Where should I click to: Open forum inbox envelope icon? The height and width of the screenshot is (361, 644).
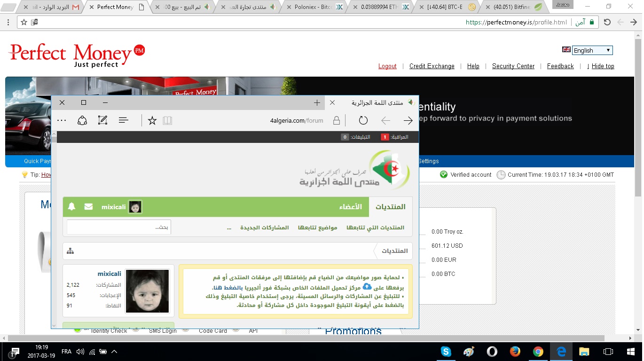click(x=88, y=206)
